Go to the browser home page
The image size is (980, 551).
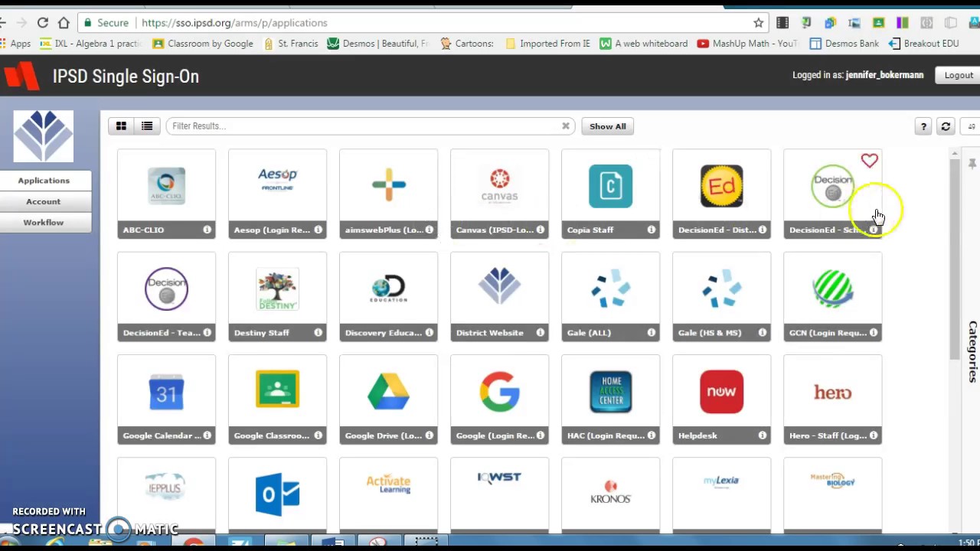pos(64,23)
